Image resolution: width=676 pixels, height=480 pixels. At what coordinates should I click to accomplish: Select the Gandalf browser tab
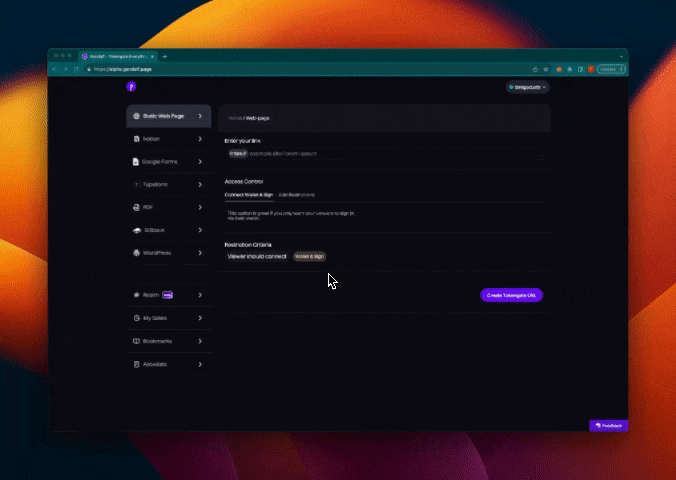pyautogui.click(x=118, y=56)
